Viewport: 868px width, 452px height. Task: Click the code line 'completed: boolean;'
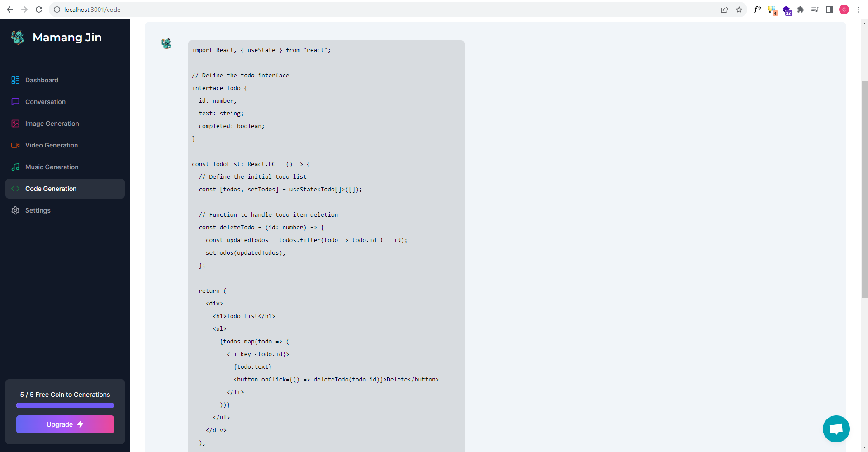232,126
